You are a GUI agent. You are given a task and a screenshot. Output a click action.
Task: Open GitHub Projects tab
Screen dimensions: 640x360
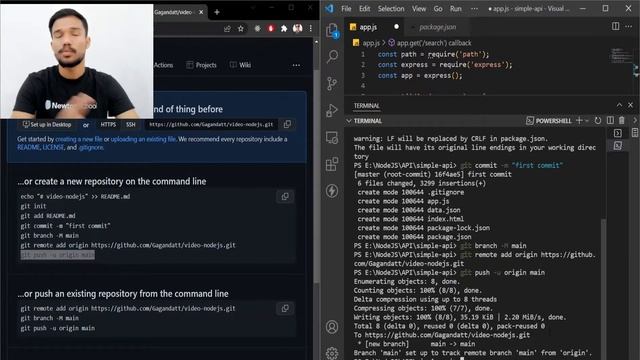[x=201, y=65]
